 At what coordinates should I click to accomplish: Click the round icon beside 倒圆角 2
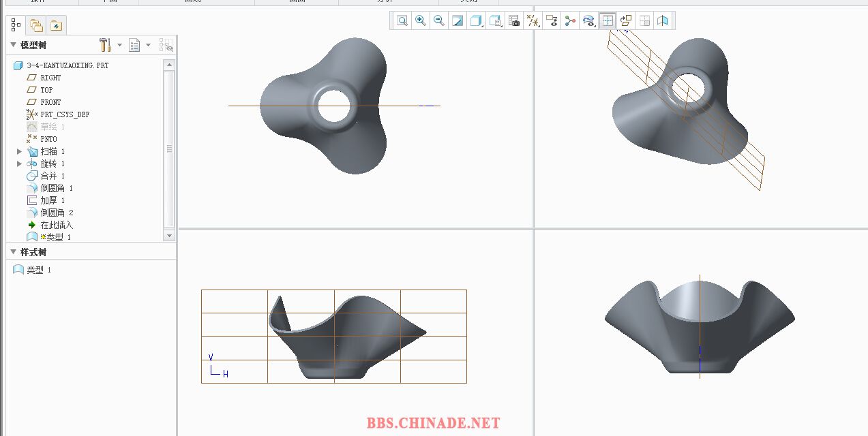[x=31, y=213]
